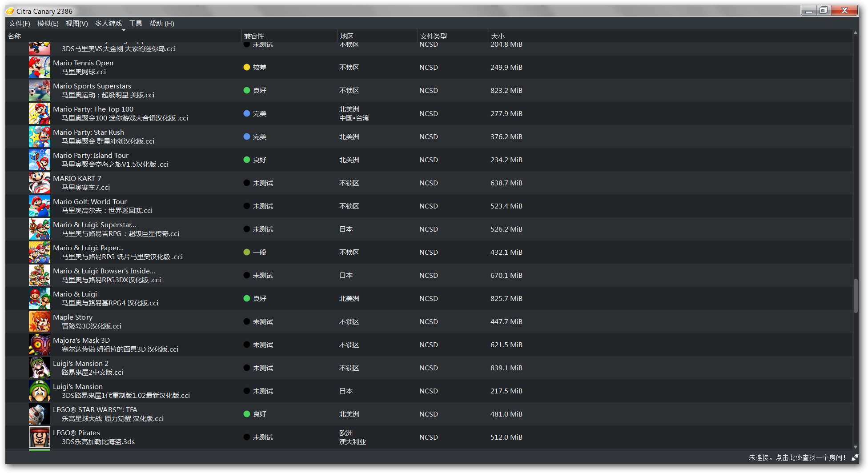Select the LEGO STAR WARS: TFA icon

pos(40,414)
